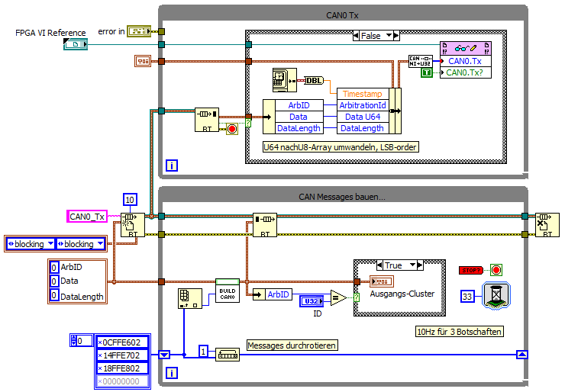This screenshot has width=565, height=392.
Task: Select the DBL conversion node
Action: tap(314, 81)
